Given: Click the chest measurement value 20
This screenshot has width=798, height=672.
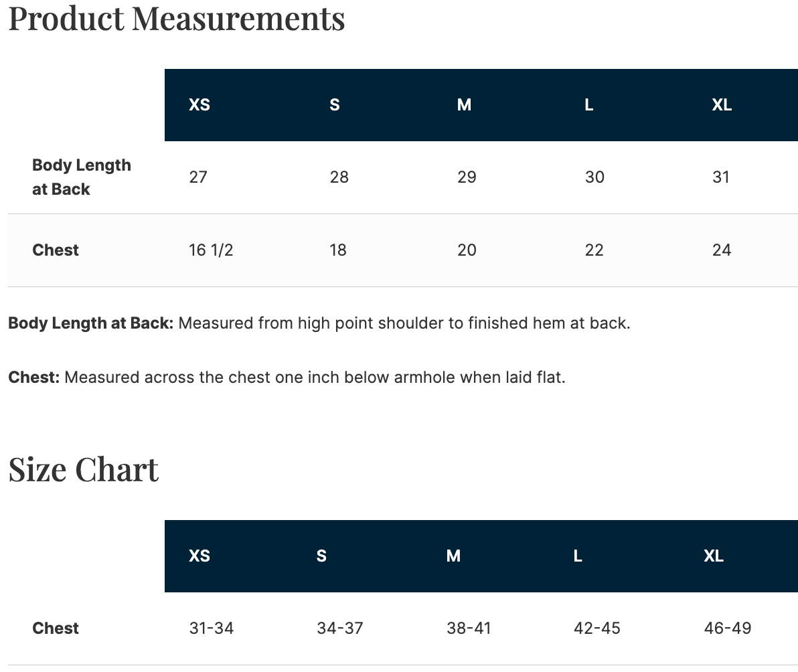Looking at the screenshot, I should click(467, 250).
